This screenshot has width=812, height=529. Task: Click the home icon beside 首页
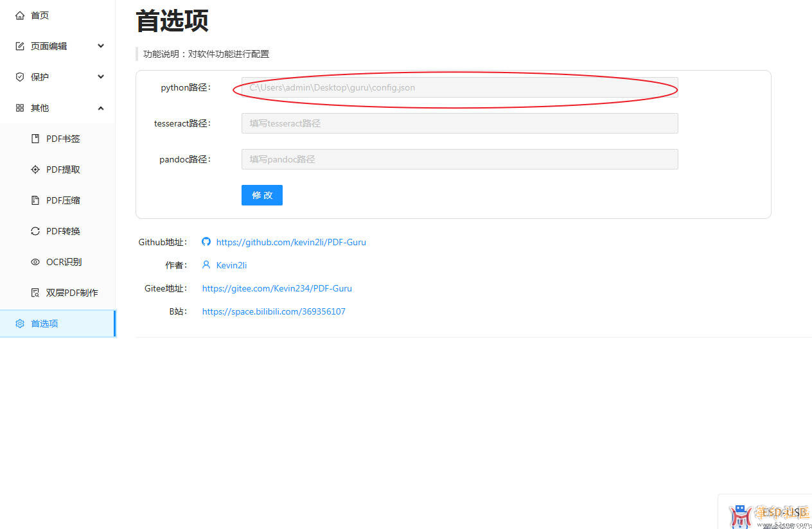20,15
